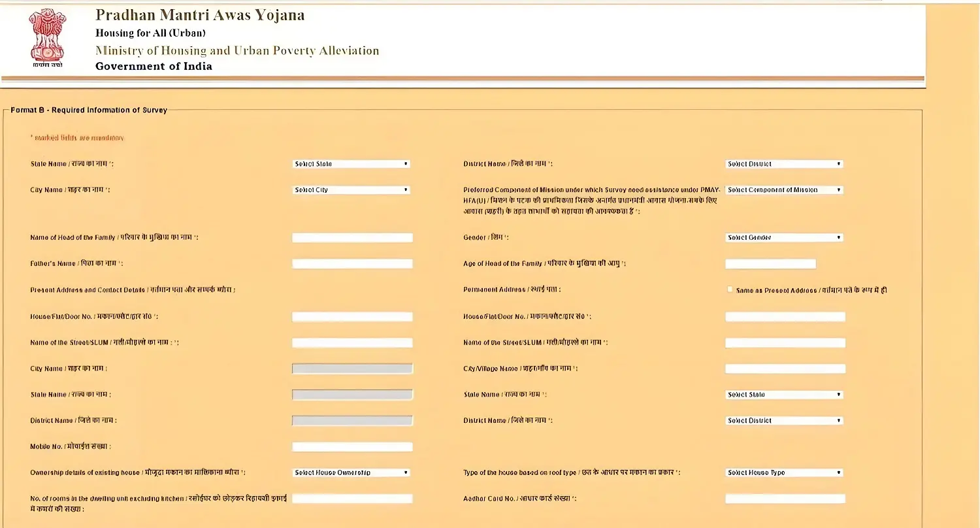Click the Aadhar Card No field
Screen dimensions: 980x528
(x=785, y=498)
